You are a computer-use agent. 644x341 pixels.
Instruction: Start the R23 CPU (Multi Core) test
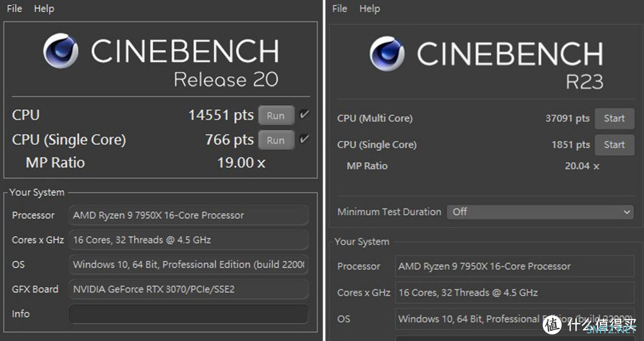pos(614,118)
